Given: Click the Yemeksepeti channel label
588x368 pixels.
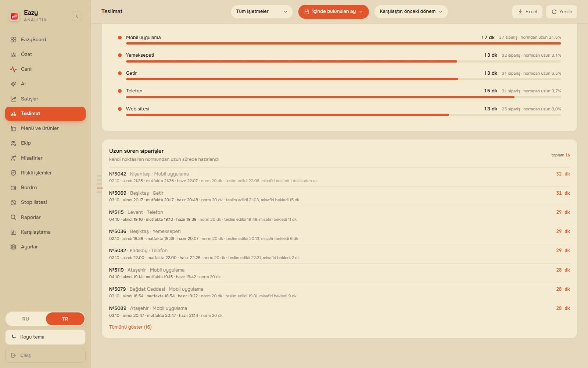Looking at the screenshot, I should point(140,55).
